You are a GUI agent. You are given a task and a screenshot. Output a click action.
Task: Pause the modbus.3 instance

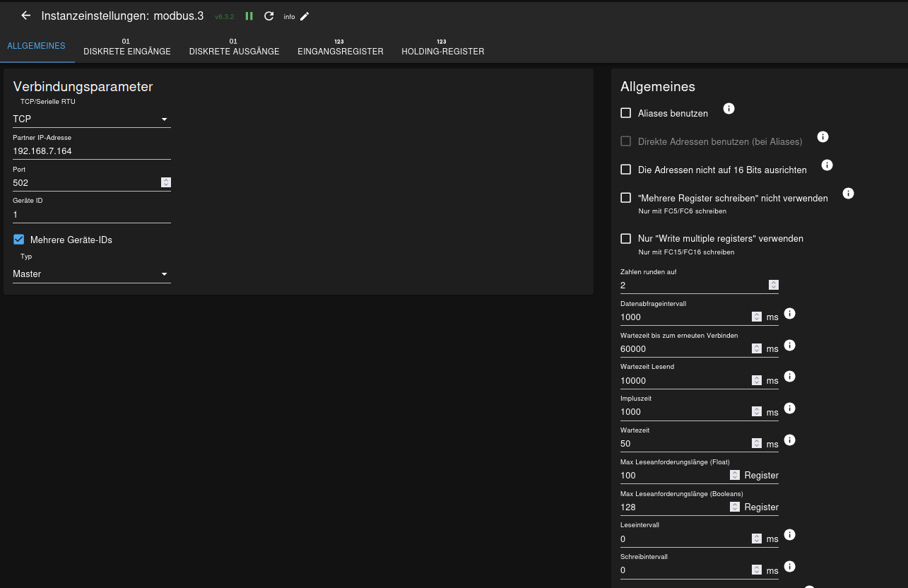pos(249,16)
